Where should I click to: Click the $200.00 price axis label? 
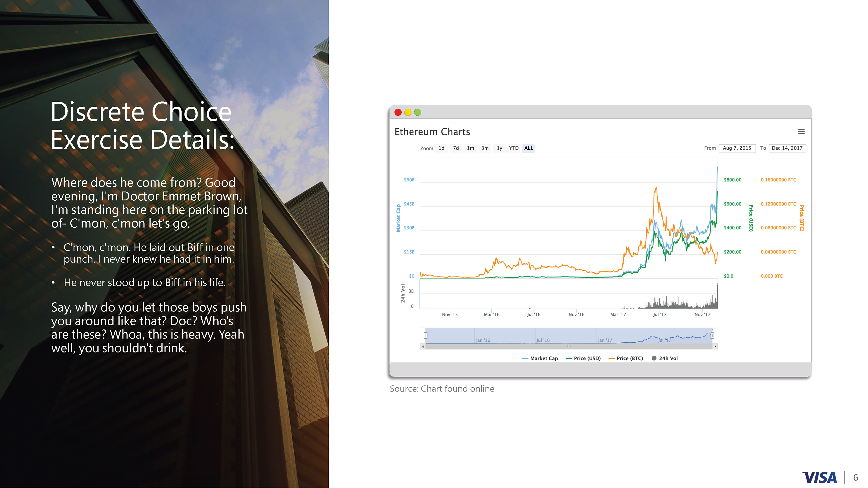pyautogui.click(x=733, y=252)
